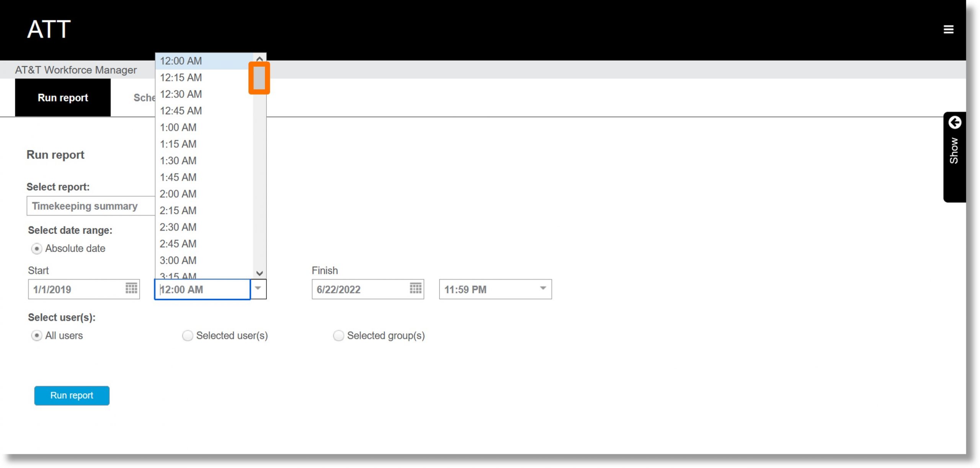
Task: Click the blue Run report button
Action: [72, 396]
